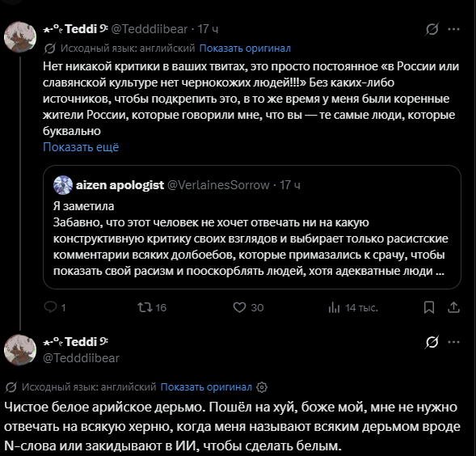The width and height of the screenshot is (476, 456).
Task: Click the reply icon on Teddi's first tweet
Action: 50,307
